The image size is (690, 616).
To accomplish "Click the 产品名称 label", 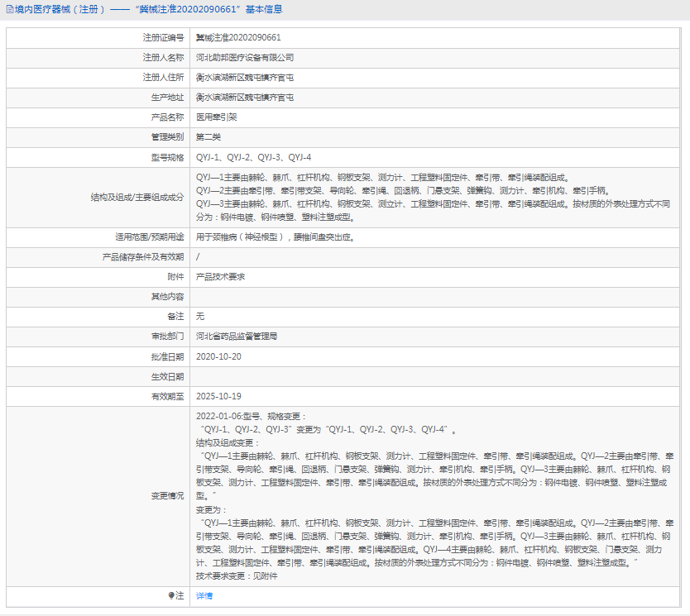I will pyautogui.click(x=167, y=117).
